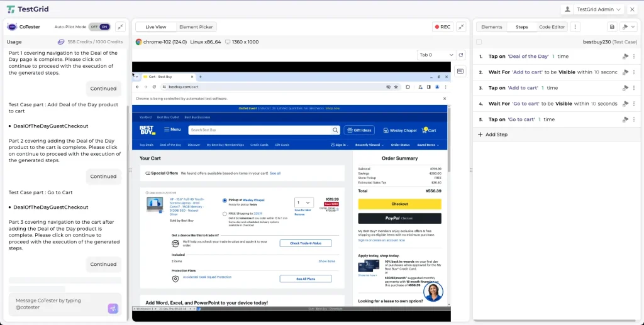
Task: Select the Pickup at Wesley Chapel radio option
Action: point(225,201)
